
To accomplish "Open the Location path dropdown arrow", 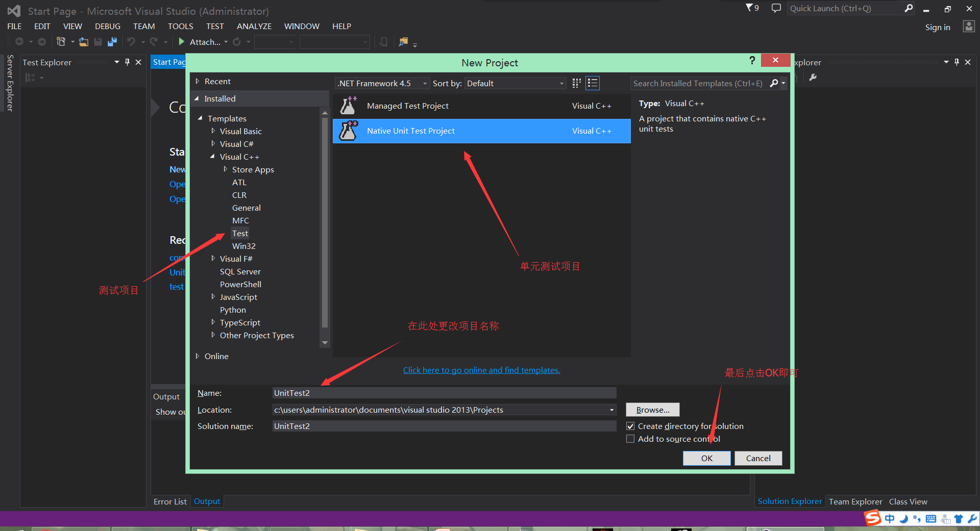I will pos(611,410).
